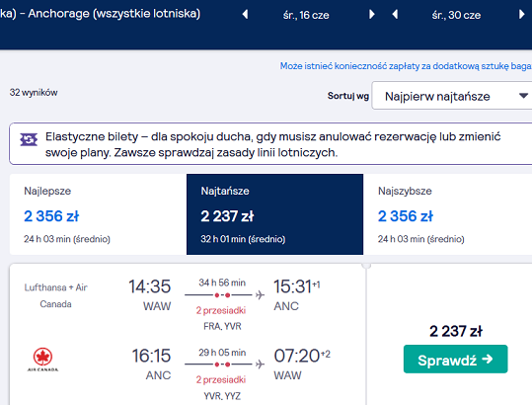Viewport: 532px width, 405px height.
Task: Go to previous departure date before śr., 16 cze
Action: point(246,15)
